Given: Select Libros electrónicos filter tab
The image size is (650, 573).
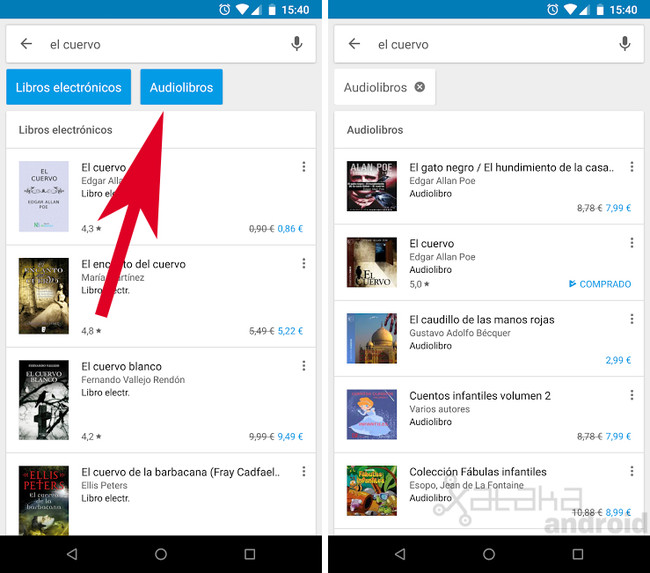Looking at the screenshot, I should (x=68, y=87).
